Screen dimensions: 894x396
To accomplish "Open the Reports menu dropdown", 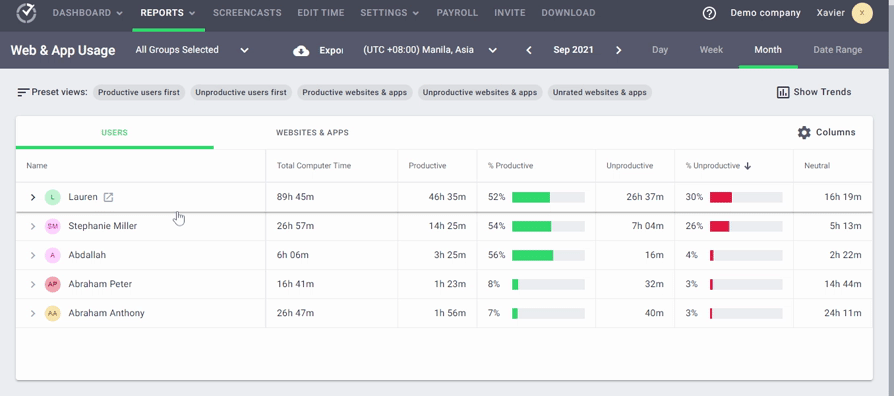I will [168, 13].
